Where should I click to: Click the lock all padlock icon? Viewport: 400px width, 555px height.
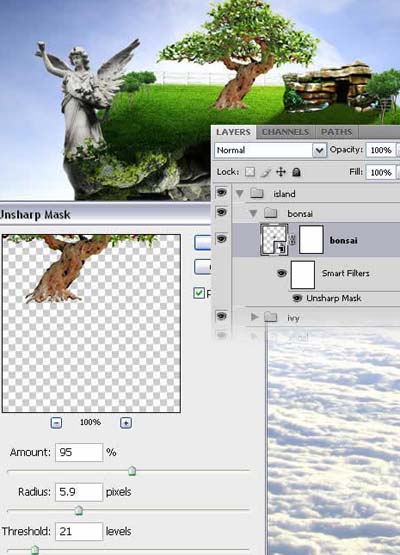click(297, 172)
